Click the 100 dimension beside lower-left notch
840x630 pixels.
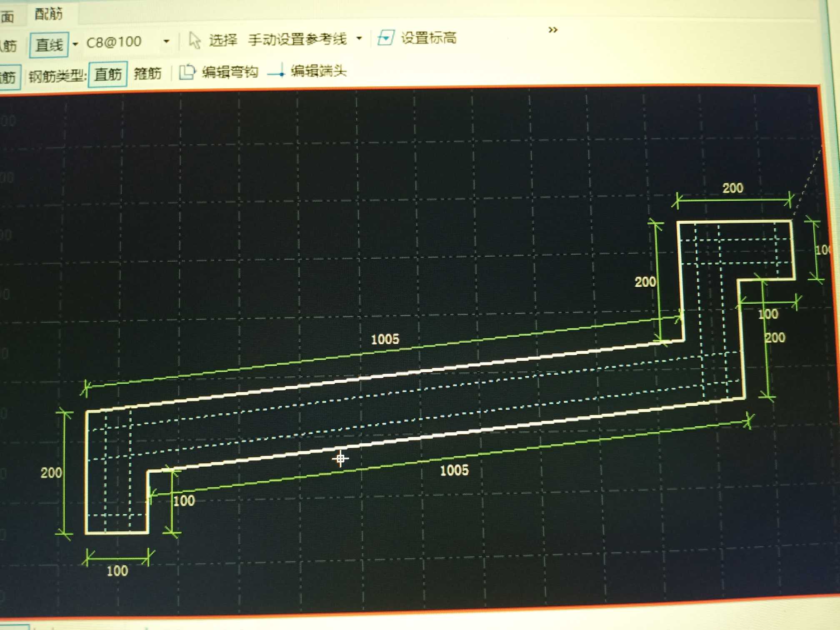pyautogui.click(x=184, y=500)
